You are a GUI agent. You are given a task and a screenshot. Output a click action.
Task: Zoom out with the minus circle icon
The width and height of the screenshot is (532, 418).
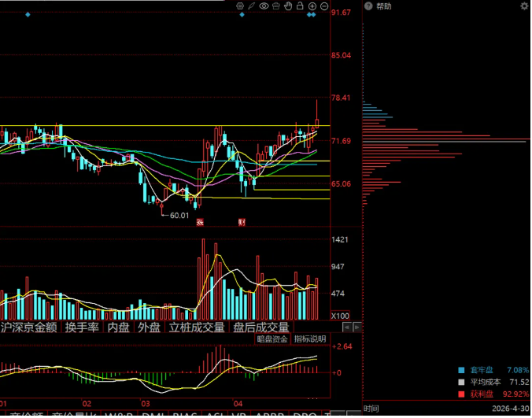[x=324, y=6]
